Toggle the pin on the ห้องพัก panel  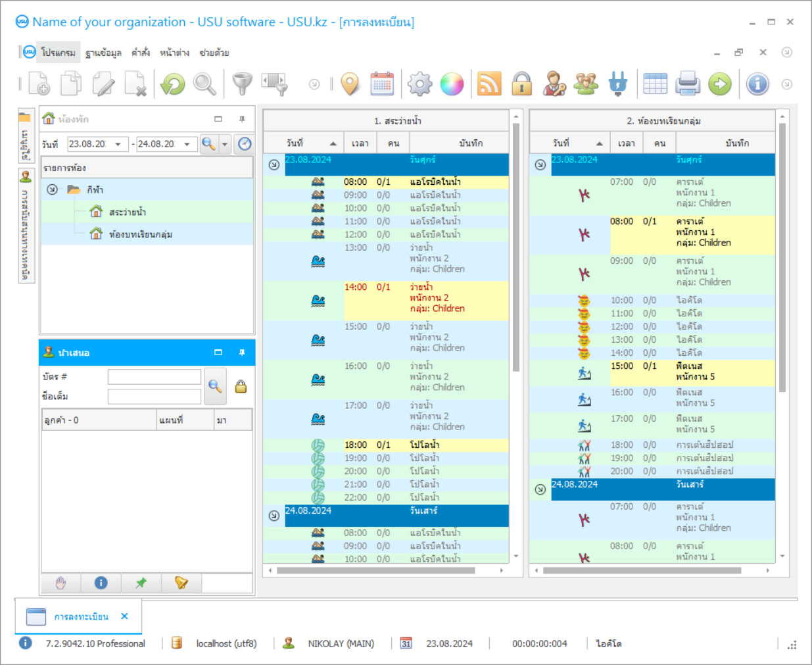tap(241, 119)
